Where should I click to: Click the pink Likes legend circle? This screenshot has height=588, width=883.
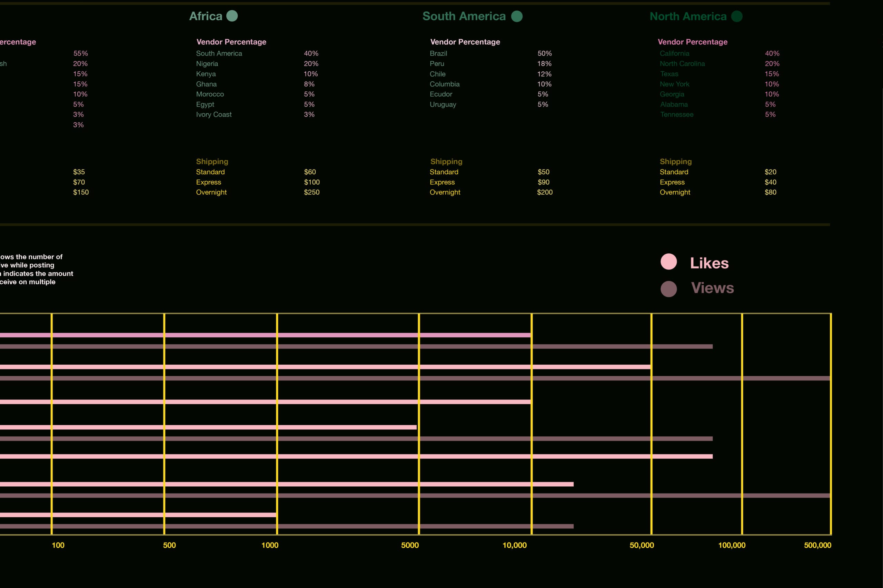point(668,262)
